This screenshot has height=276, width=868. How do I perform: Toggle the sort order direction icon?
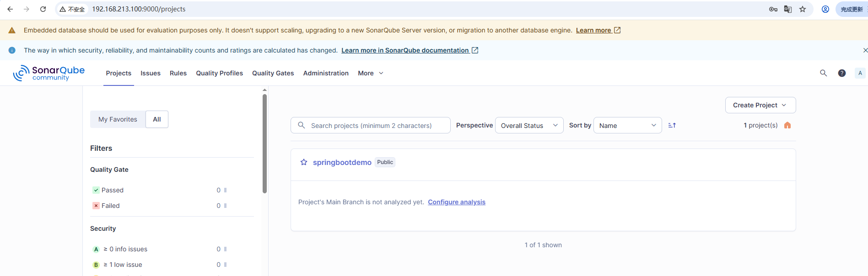[x=672, y=125]
